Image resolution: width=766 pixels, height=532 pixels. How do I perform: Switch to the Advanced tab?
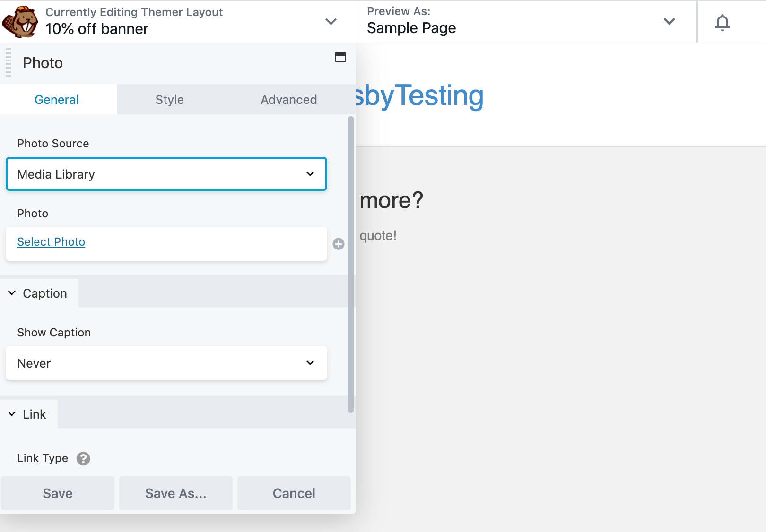(288, 99)
